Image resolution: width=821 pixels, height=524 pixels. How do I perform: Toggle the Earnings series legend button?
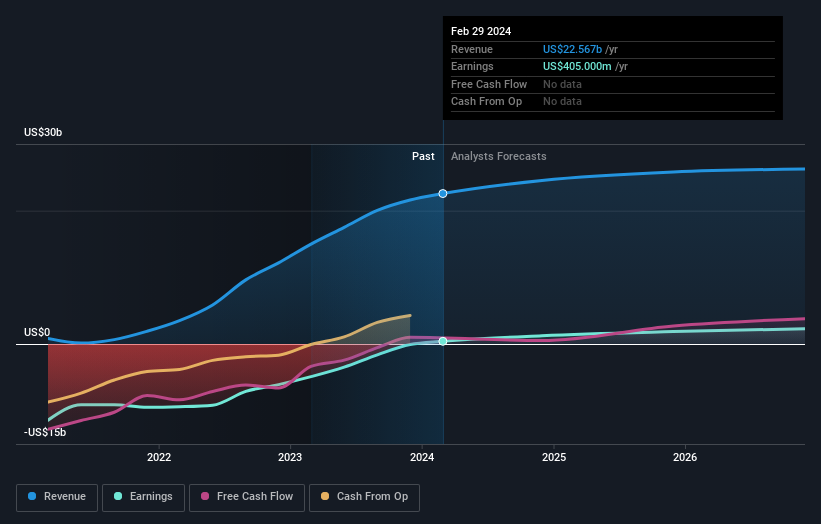point(143,497)
